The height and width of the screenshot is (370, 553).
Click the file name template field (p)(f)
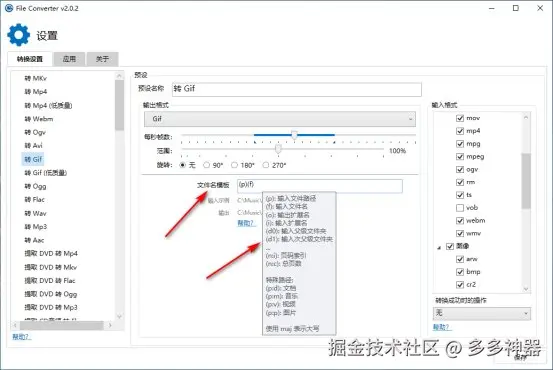[x=320, y=186]
